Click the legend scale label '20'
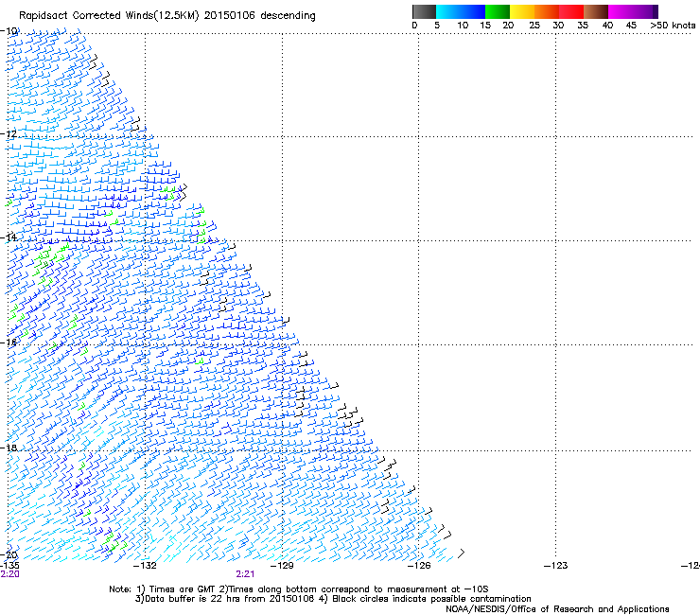The height and width of the screenshot is (615, 700). 508,26
